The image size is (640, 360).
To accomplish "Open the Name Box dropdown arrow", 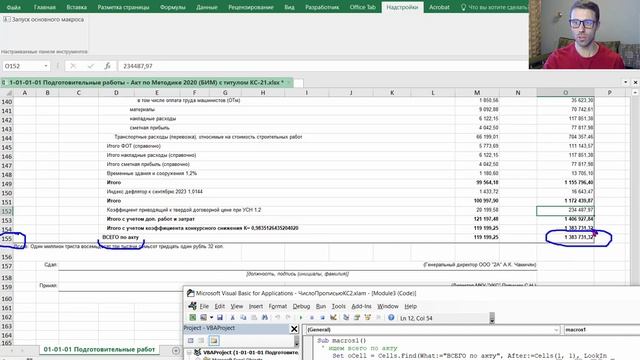I will click(x=46, y=66).
